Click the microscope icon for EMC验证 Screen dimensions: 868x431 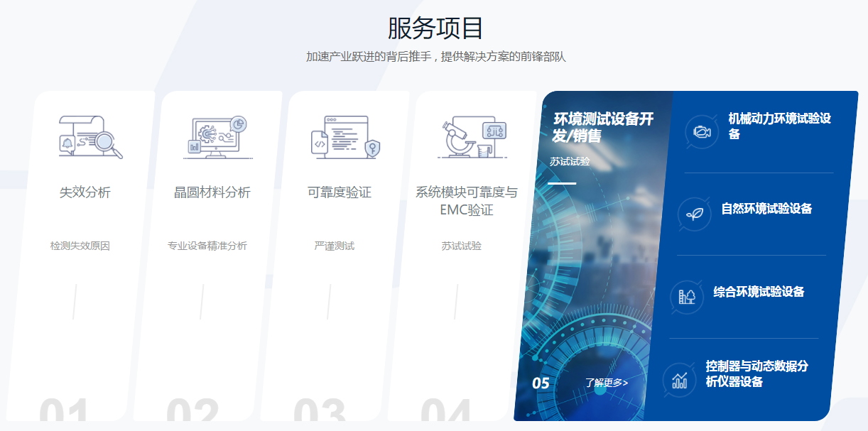tap(472, 137)
